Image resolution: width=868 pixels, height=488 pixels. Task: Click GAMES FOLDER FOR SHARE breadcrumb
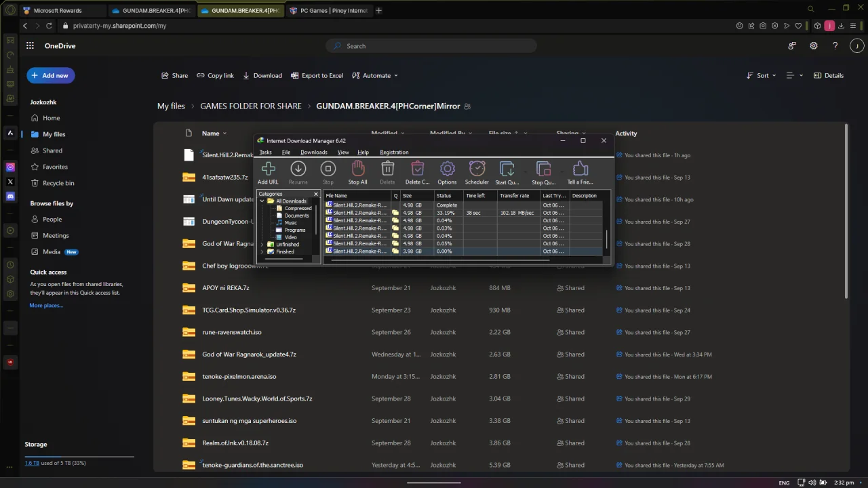click(x=251, y=106)
